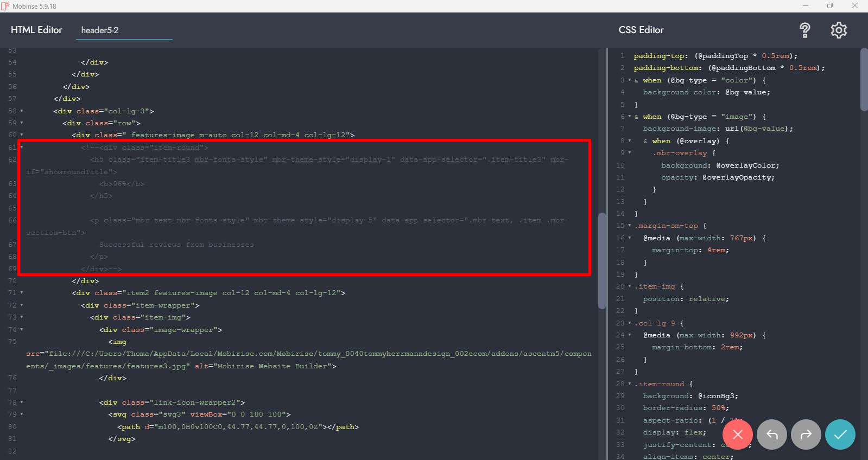
Task: Fold the item2 div at HTML line 71
Action: [x=22, y=293]
